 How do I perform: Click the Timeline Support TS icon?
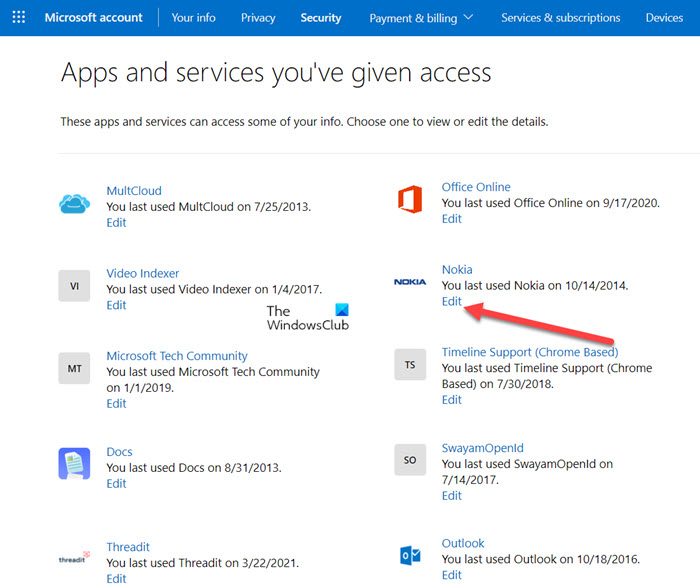pyautogui.click(x=410, y=365)
